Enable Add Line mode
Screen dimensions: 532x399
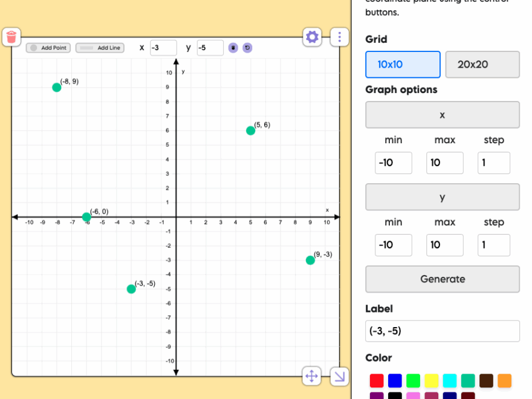click(x=100, y=48)
